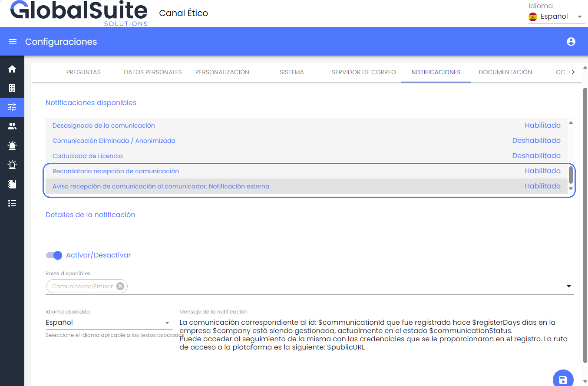This screenshot has height=386, width=588.
Task: Switch to the Personalización tab
Action: [x=222, y=72]
